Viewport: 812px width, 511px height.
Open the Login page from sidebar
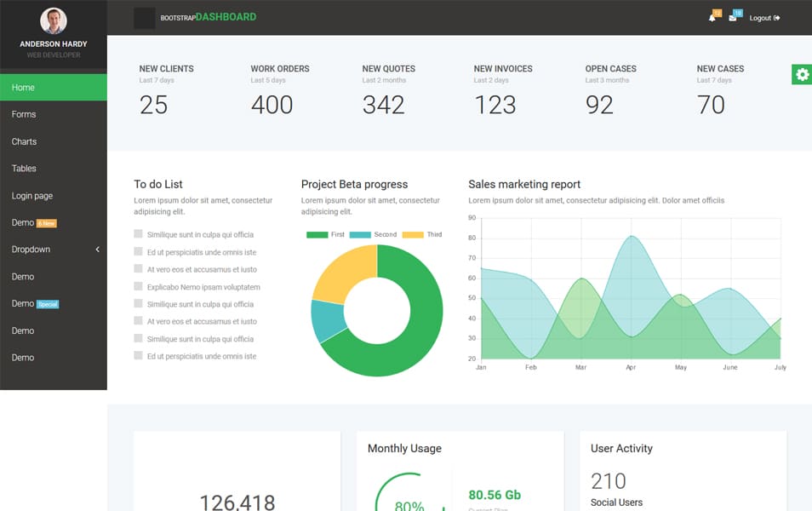31,195
